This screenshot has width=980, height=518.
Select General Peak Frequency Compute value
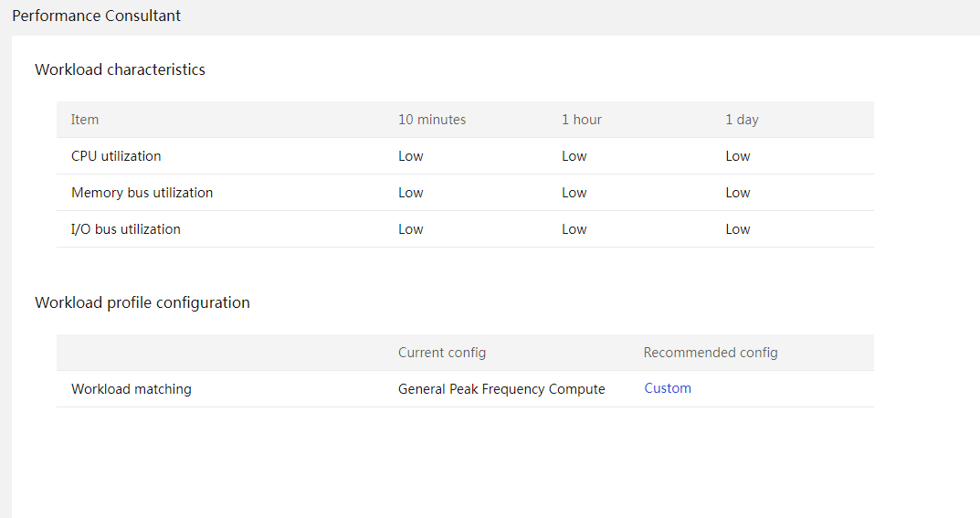coord(501,388)
